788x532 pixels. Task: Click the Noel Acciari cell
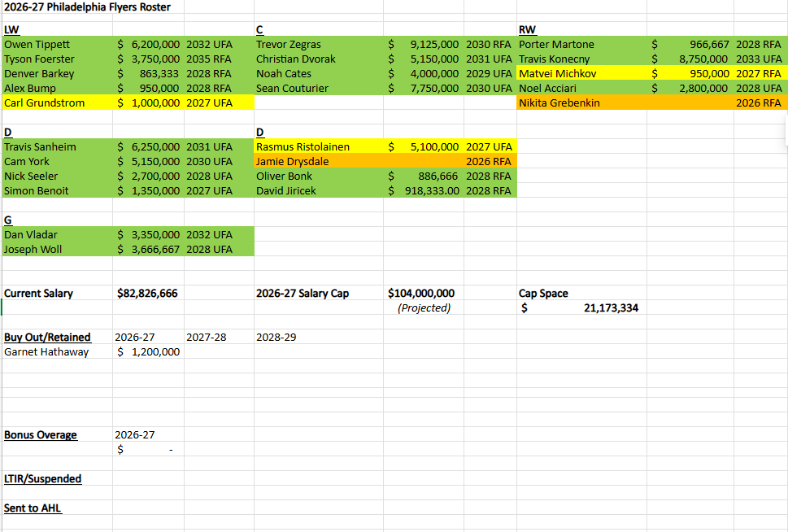tap(582, 88)
